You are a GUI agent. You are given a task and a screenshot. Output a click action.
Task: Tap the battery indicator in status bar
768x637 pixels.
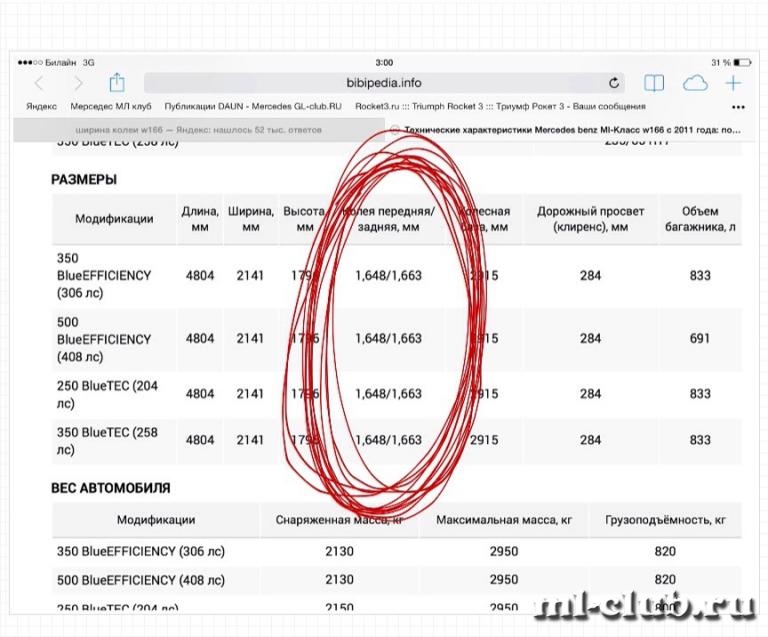pos(743,63)
